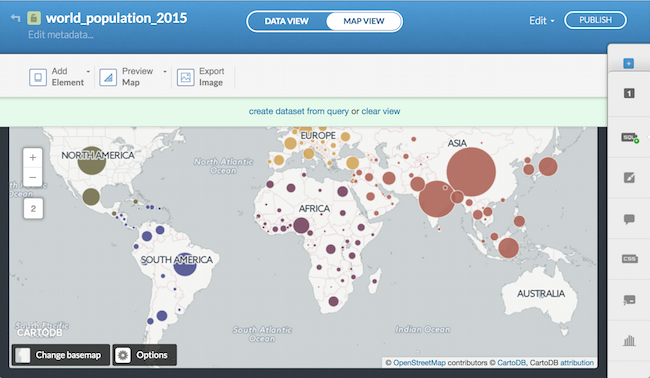Open the filters bar chart icon
650x378 pixels.
(629, 341)
